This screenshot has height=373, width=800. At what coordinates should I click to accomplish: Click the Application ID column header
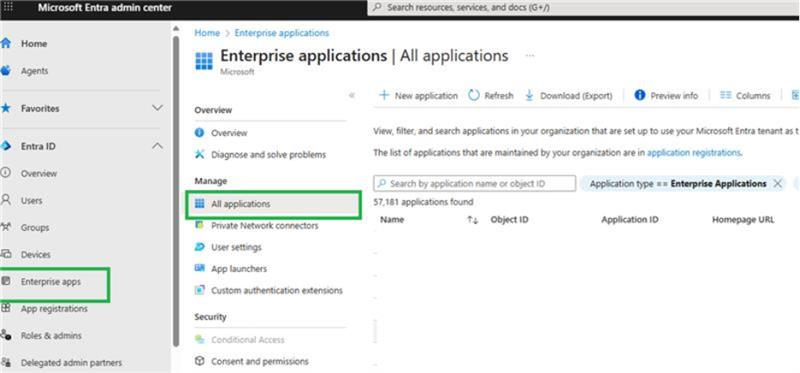[630, 220]
